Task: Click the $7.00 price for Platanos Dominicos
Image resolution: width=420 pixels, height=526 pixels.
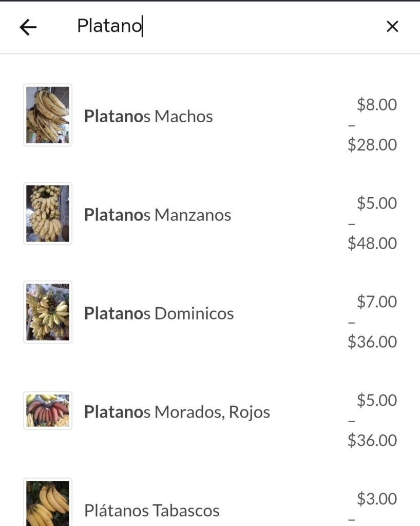Action: coord(377,301)
